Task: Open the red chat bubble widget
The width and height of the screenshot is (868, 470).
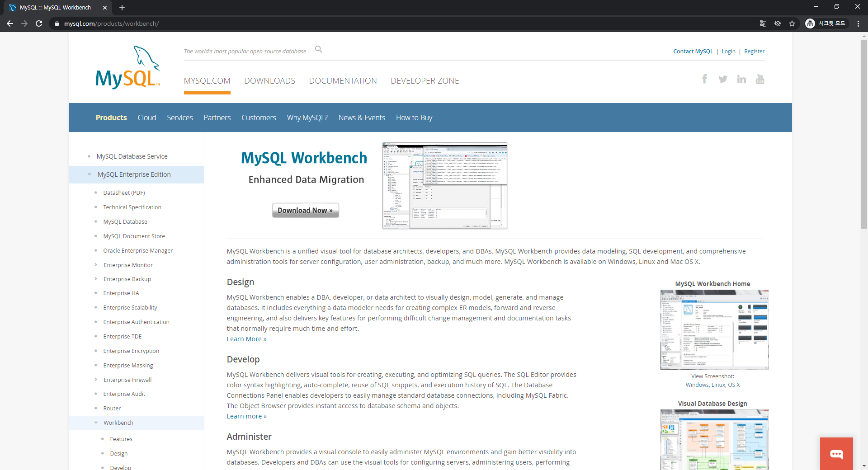Action: (x=836, y=454)
